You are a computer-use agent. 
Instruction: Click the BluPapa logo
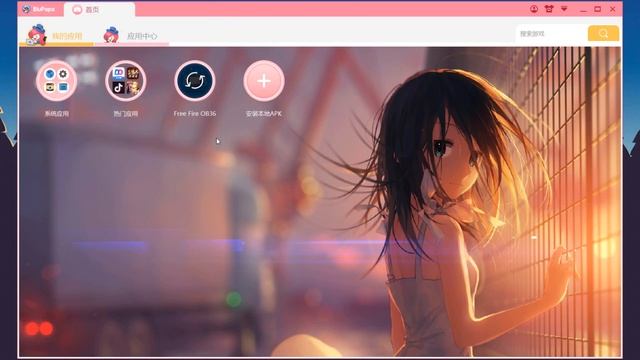click(39, 9)
